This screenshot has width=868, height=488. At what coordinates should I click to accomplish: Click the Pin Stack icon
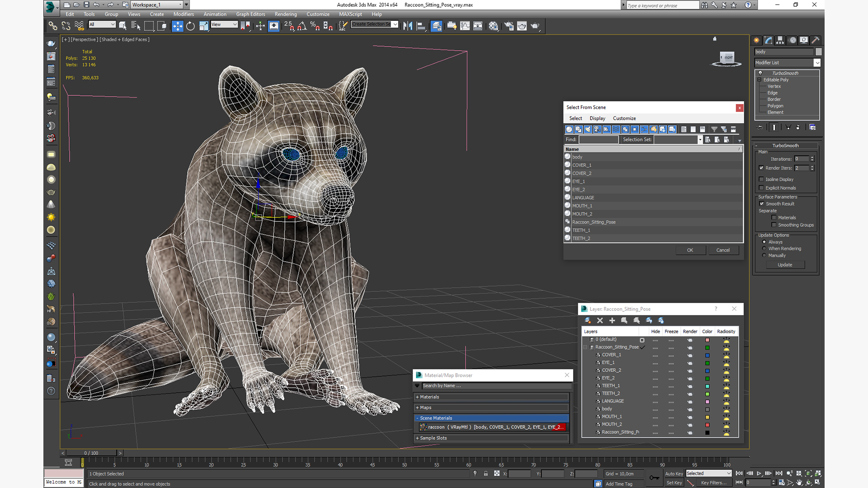coord(760,127)
